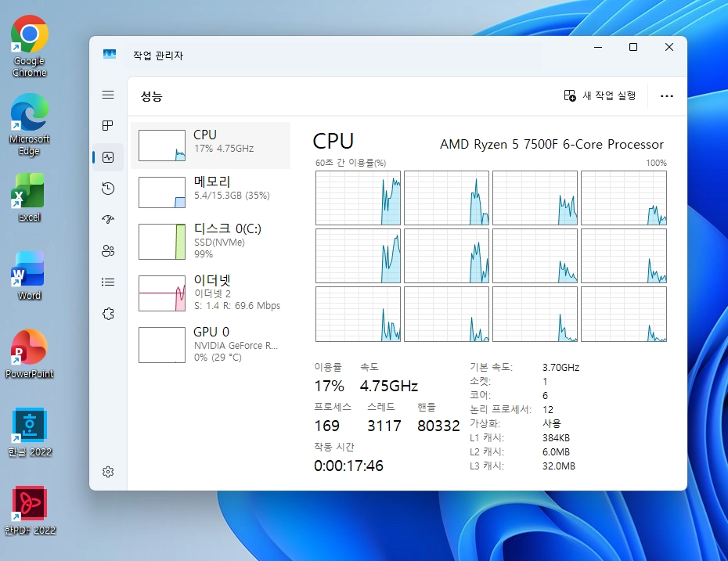Viewport: 728px width, 561px height.
Task: Select 디스크 0(C:) disk performance item
Action: tap(211, 241)
